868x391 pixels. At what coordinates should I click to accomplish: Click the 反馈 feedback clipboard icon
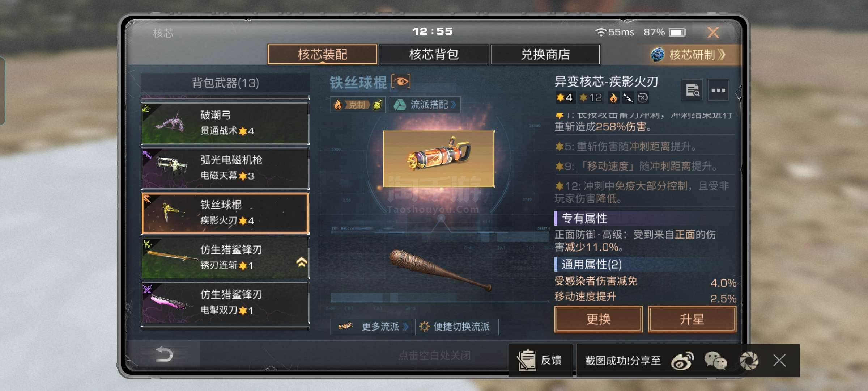click(527, 360)
